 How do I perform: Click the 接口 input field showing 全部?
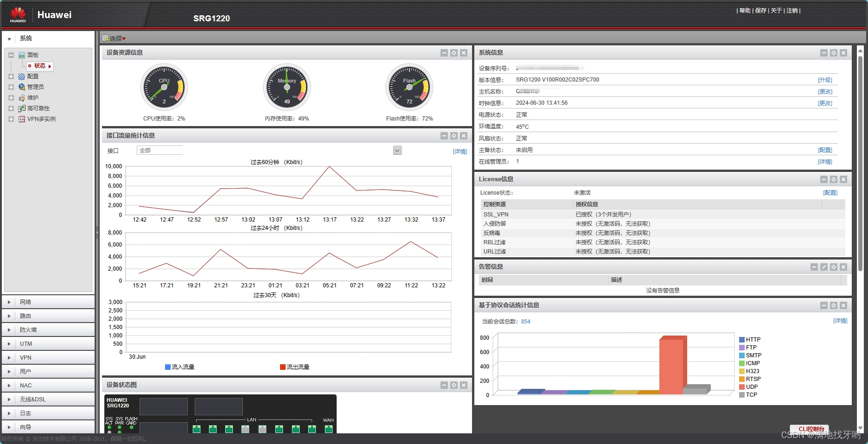tap(160, 150)
